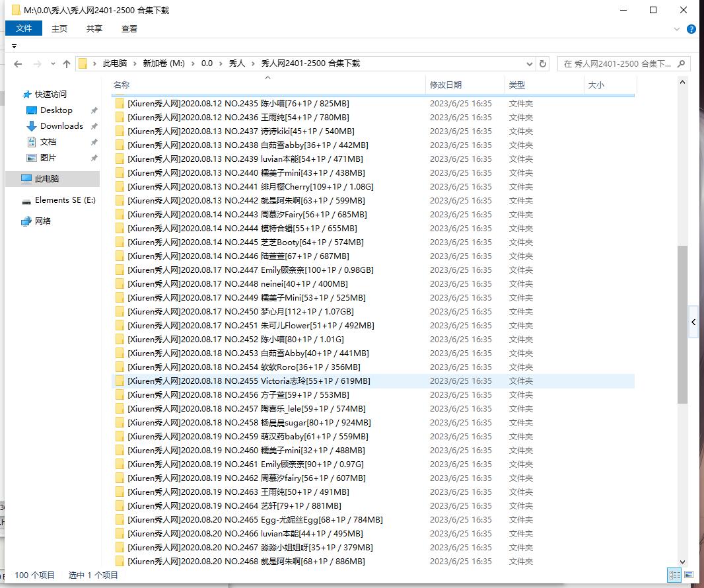This screenshot has height=588, width=704.
Task: Open the recent locations dropdown arrow
Action: click(53, 64)
